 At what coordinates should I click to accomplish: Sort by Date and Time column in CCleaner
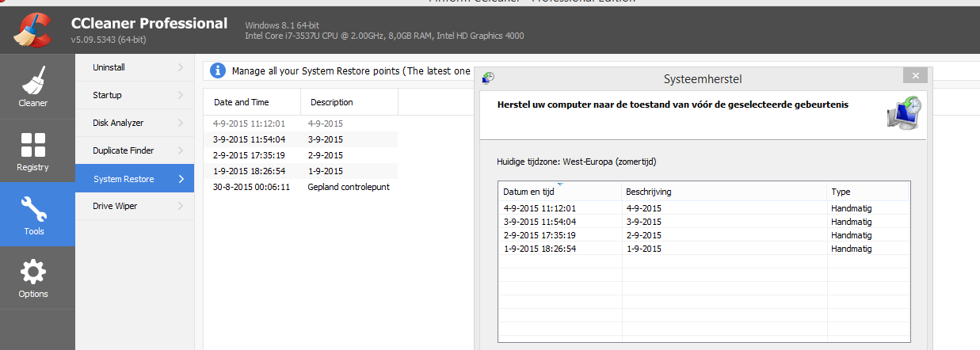[253, 102]
